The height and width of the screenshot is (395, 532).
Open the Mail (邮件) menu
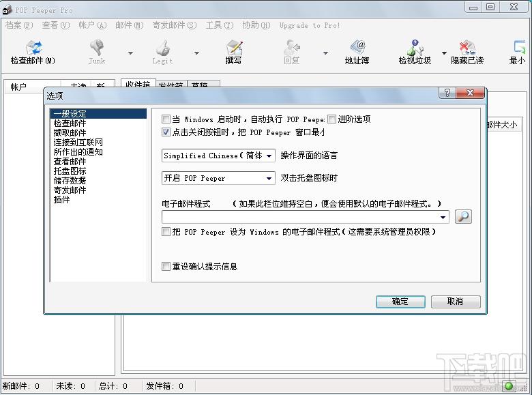coord(130,25)
